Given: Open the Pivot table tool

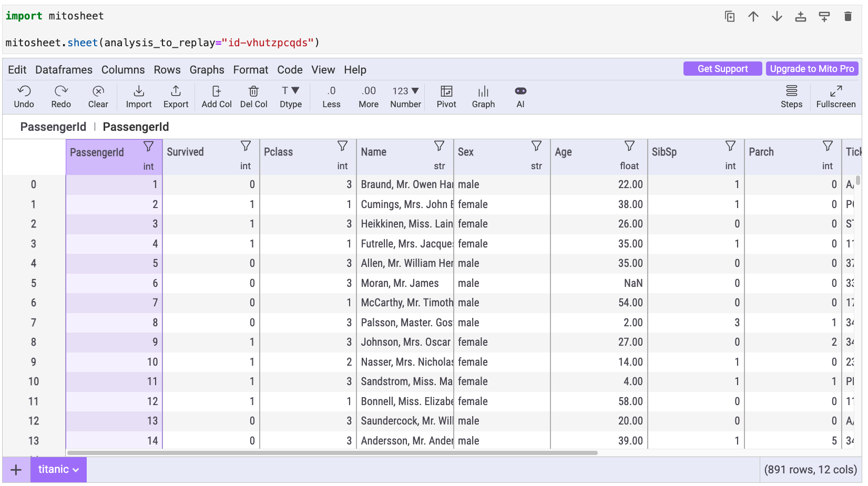Looking at the screenshot, I should [x=446, y=97].
